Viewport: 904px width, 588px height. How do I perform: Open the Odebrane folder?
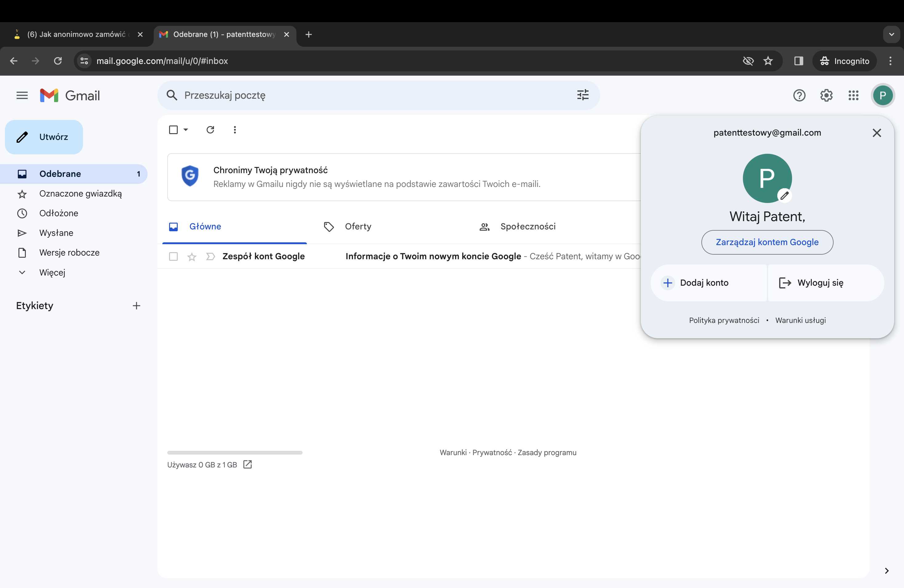(74, 173)
